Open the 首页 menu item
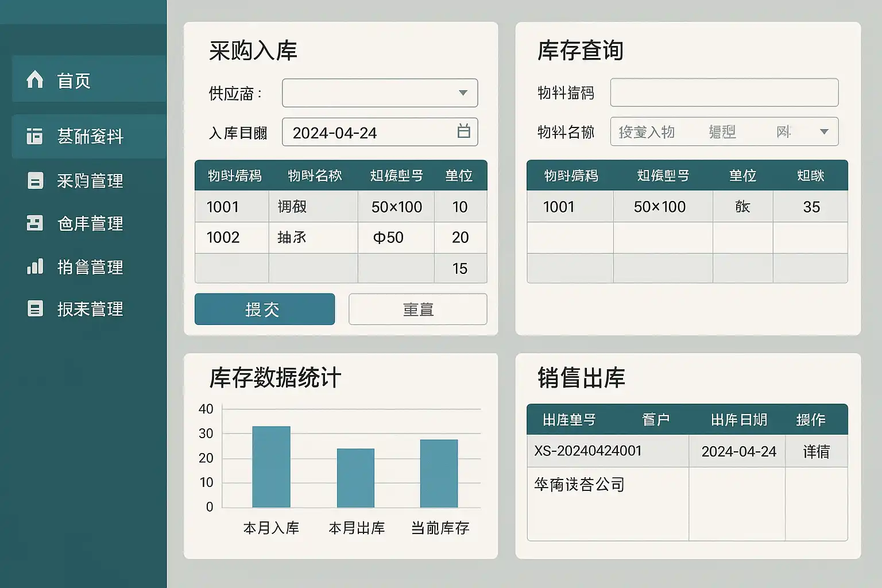The height and width of the screenshot is (588, 882). coord(73,80)
